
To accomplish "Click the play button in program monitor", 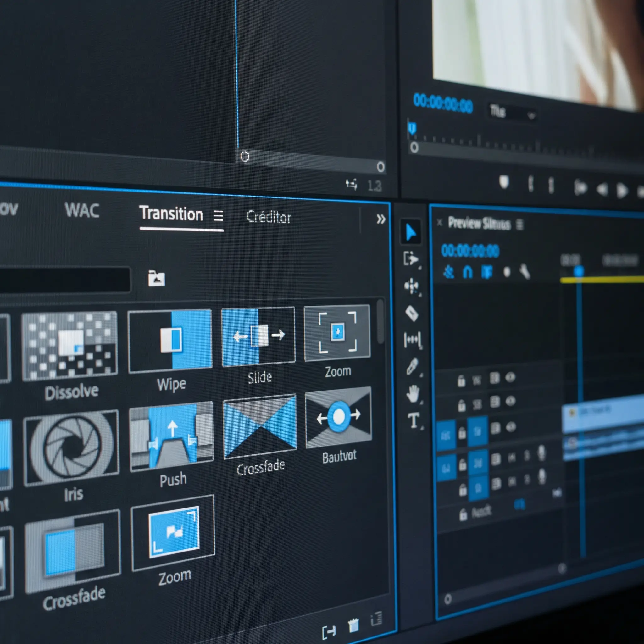I will (621, 191).
